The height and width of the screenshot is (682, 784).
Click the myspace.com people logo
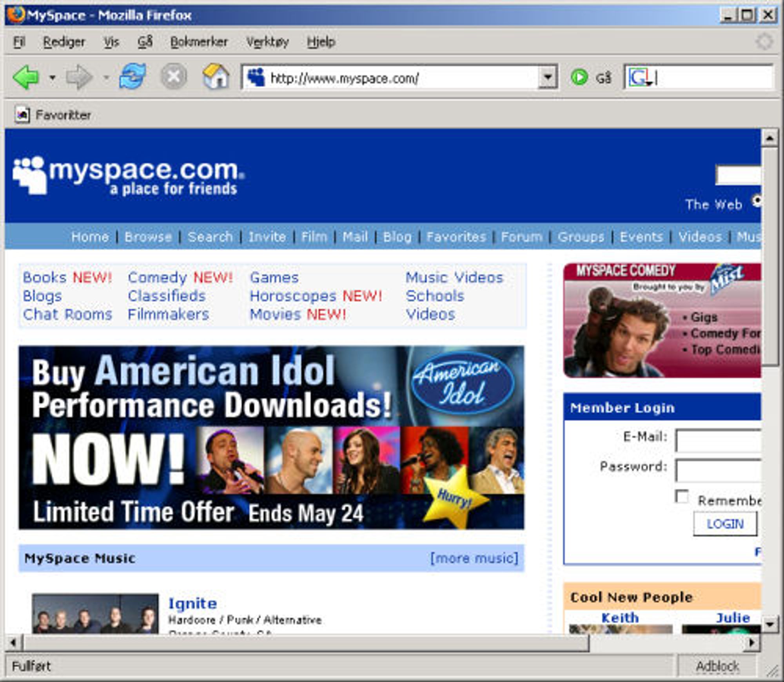(x=30, y=175)
